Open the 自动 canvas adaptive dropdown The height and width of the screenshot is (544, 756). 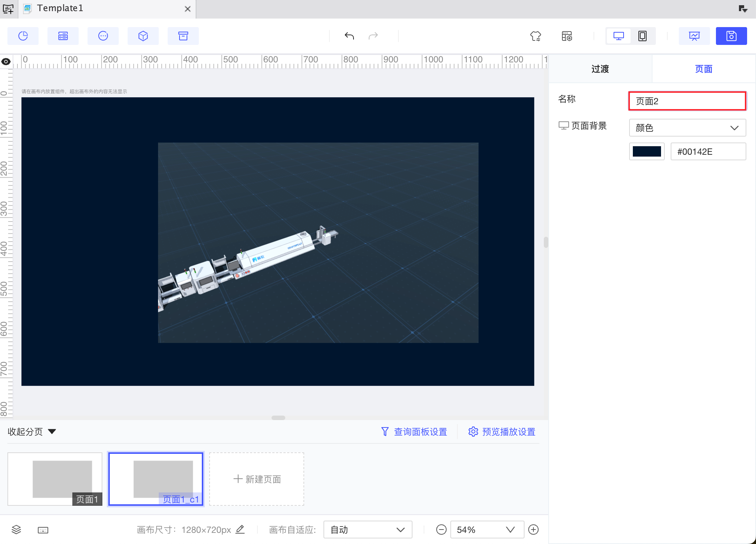tap(367, 530)
